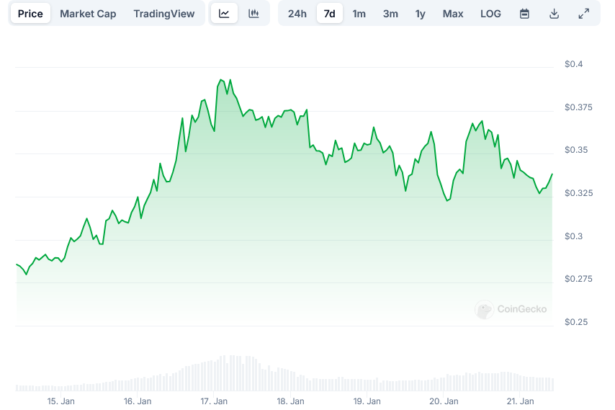Show the Max time range
615x410 pixels.
453,14
